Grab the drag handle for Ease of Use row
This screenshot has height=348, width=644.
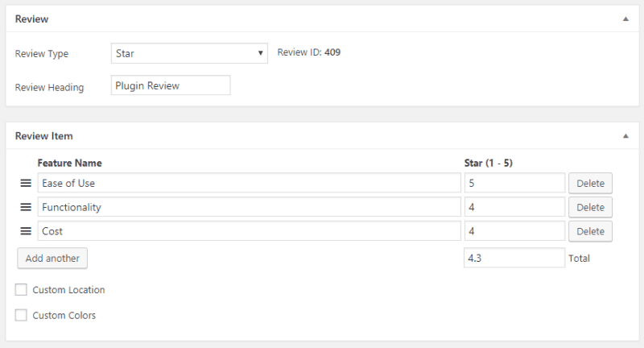[x=26, y=183]
